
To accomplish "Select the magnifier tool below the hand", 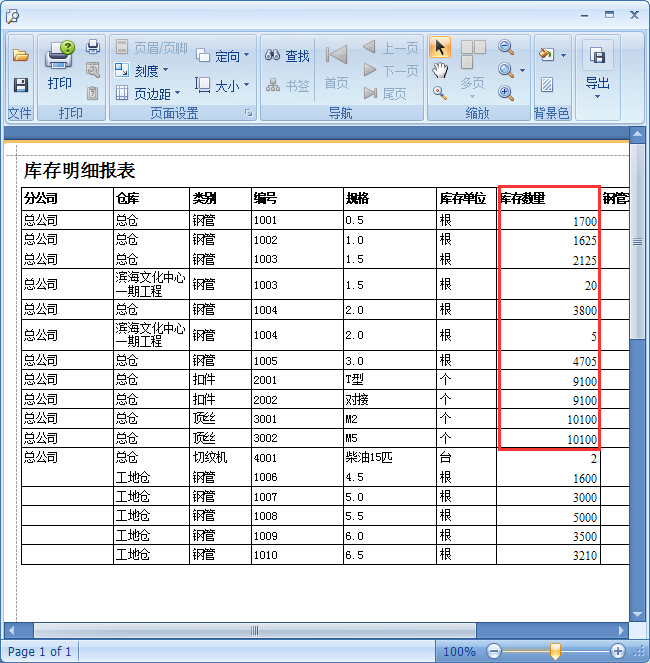I will (x=440, y=92).
